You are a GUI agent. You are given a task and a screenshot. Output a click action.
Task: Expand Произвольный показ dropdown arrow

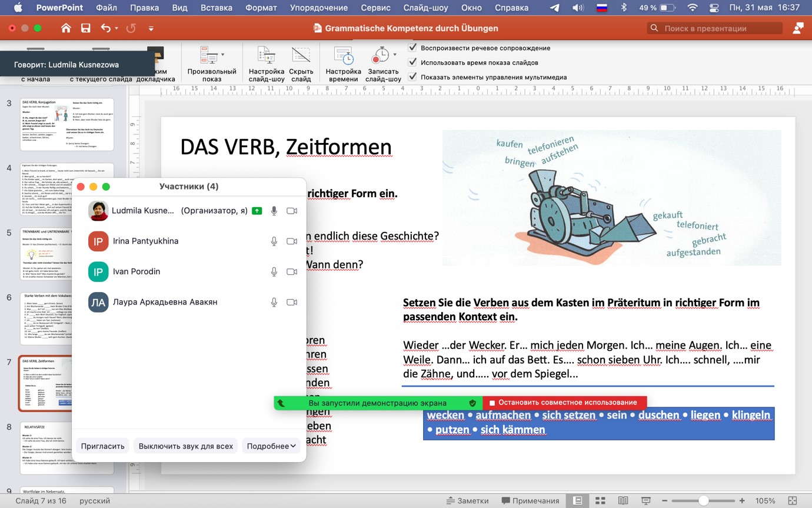point(222,55)
